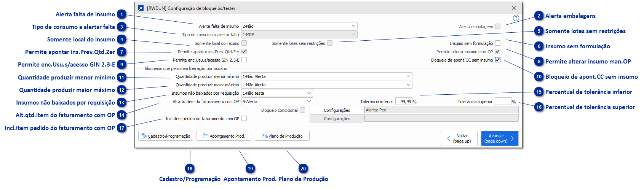Click numbered marker 20 callout badge
Screen dimensions: 644x189
[303, 168]
